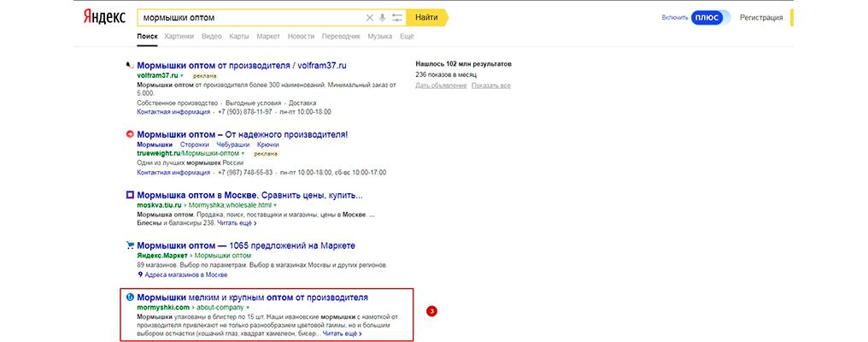Click the volfram37.ru result favicon
Viewport: 868px width, 342px height.
coord(130,65)
